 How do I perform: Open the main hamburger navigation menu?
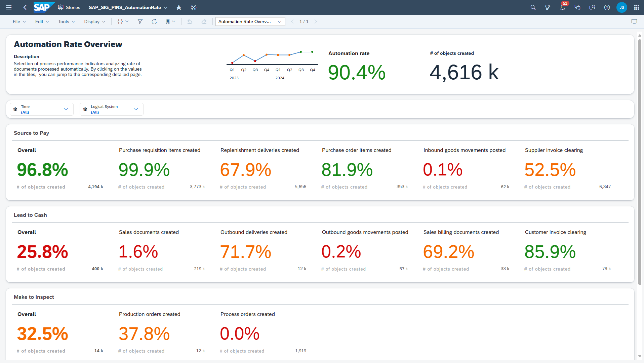9,7
